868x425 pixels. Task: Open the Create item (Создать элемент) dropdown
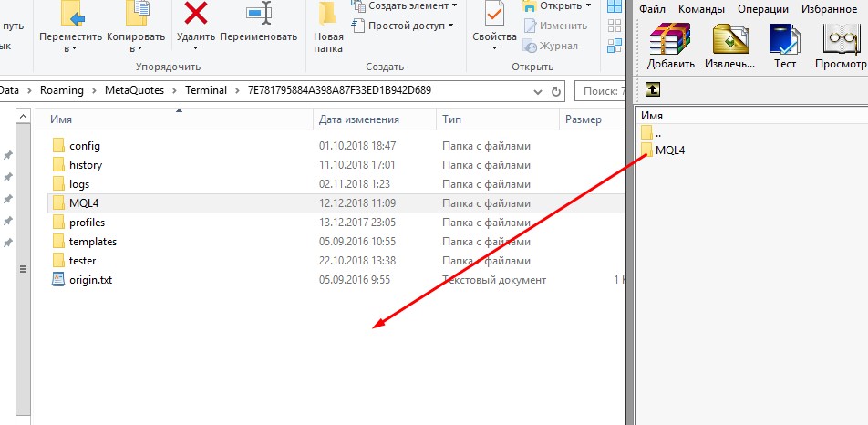[403, 6]
